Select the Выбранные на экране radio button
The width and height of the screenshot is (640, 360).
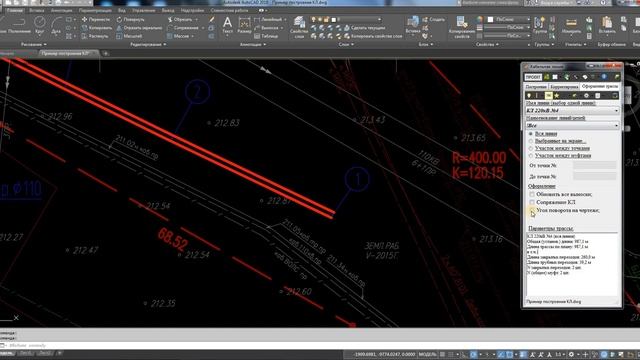coord(531,141)
